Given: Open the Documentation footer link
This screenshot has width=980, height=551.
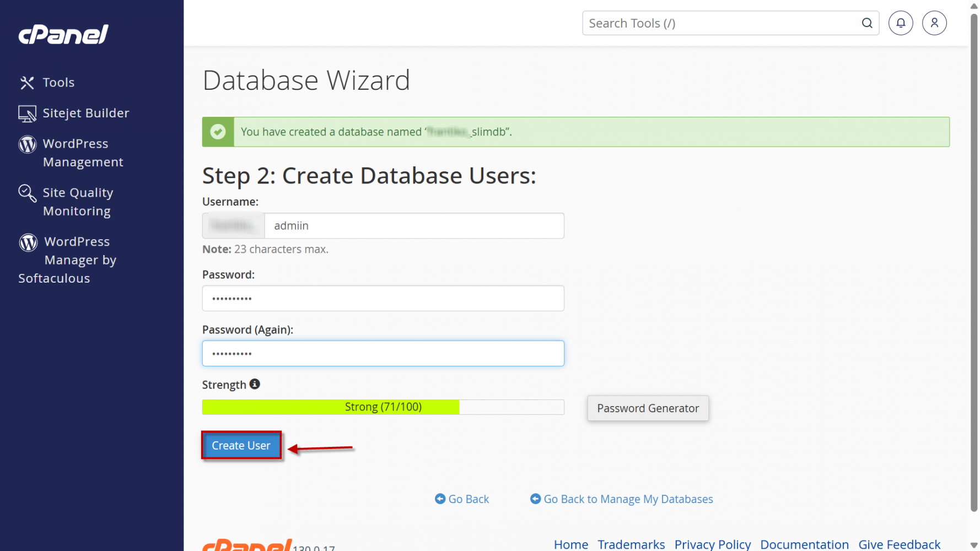Looking at the screenshot, I should [804, 544].
